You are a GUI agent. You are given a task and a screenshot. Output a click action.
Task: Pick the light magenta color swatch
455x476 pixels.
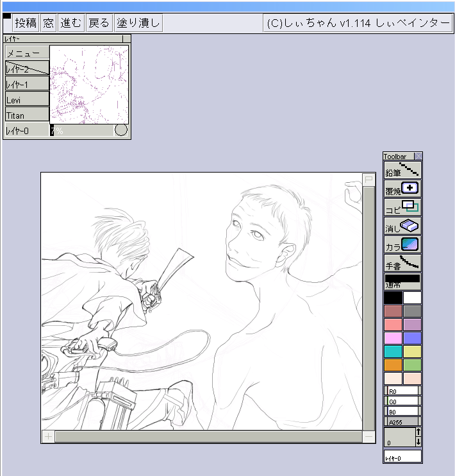pos(393,338)
